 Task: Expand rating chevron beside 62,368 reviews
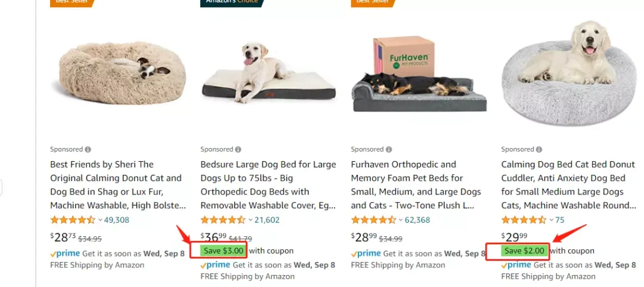point(401,220)
